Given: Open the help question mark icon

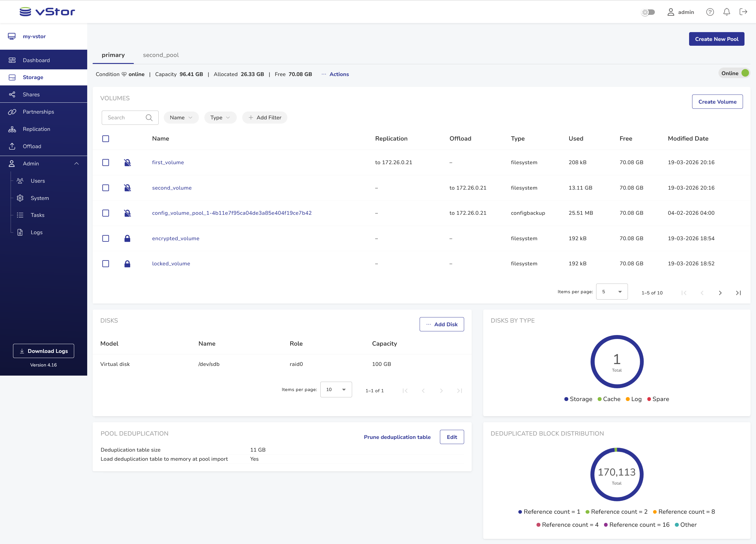Looking at the screenshot, I should pyautogui.click(x=710, y=12).
